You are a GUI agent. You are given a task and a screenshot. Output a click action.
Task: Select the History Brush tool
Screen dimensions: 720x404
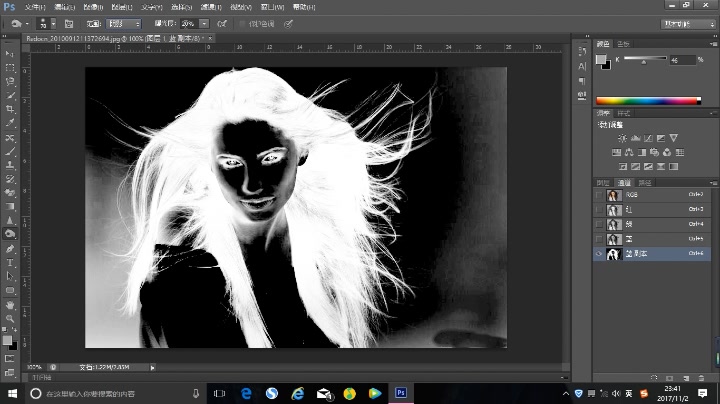pos(10,179)
